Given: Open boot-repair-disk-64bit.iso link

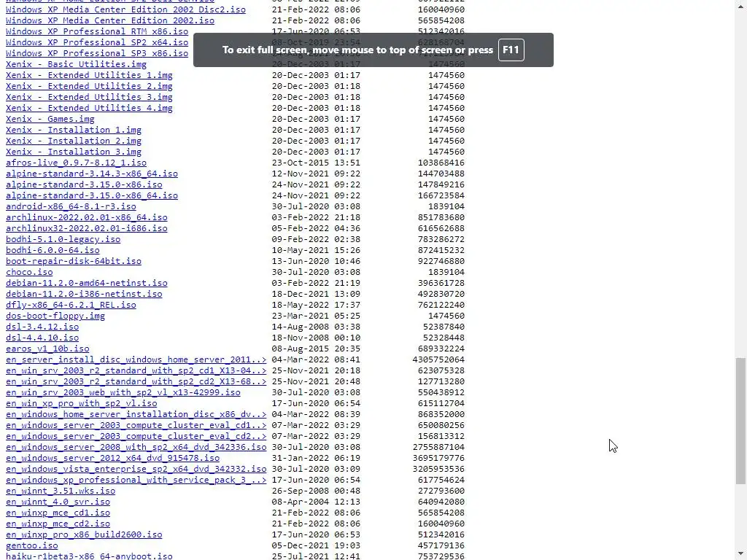Looking at the screenshot, I should click(74, 262).
